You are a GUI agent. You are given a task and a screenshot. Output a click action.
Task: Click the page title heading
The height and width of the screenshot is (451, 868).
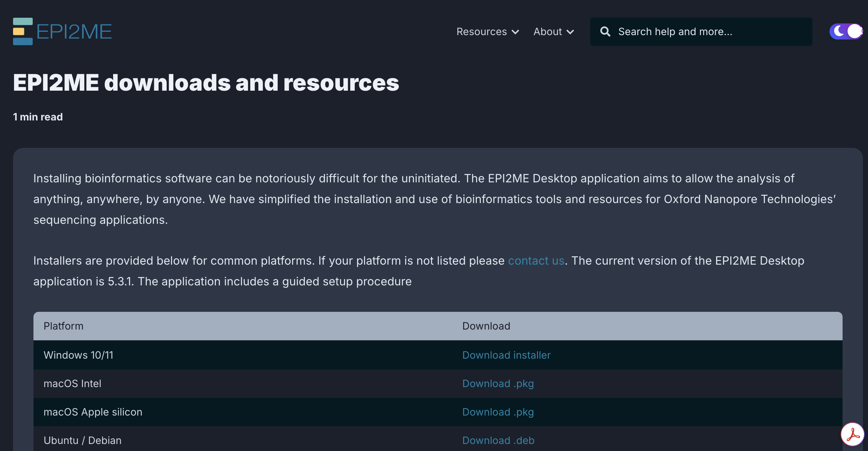click(x=205, y=83)
